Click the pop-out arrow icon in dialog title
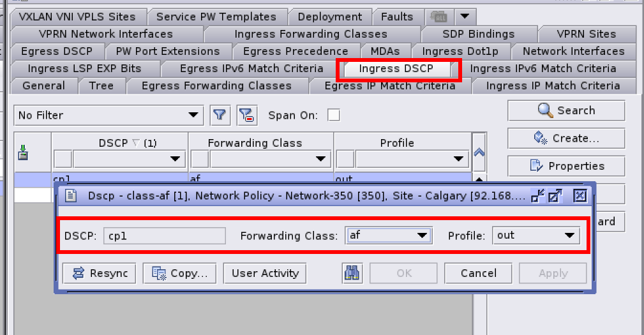This screenshot has height=335, width=644. (x=555, y=196)
